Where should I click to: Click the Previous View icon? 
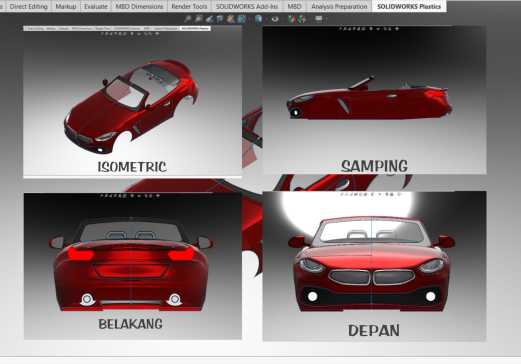pos(209,19)
